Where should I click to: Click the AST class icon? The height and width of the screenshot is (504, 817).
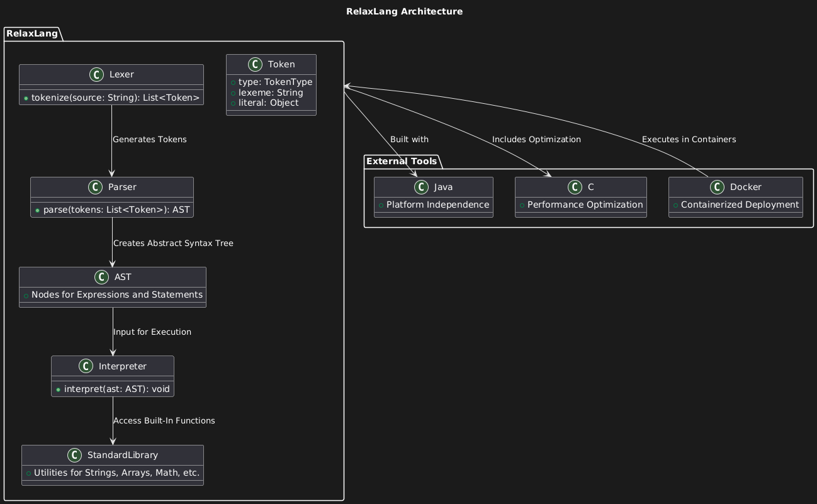coord(101,277)
